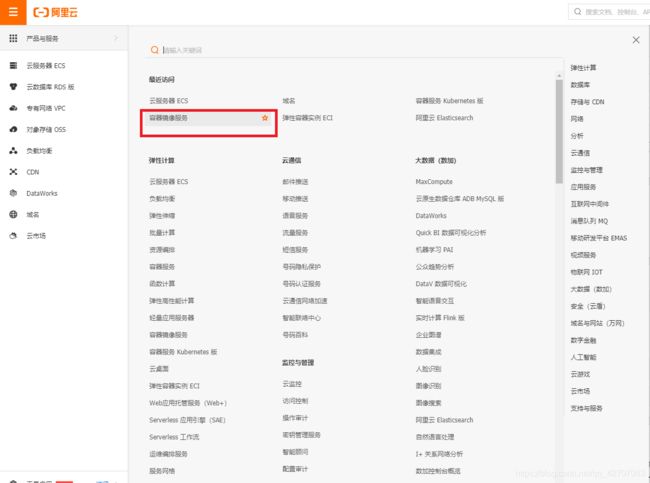Click the products grid icon
Screen dimensions: 650x483
click(x=13, y=38)
